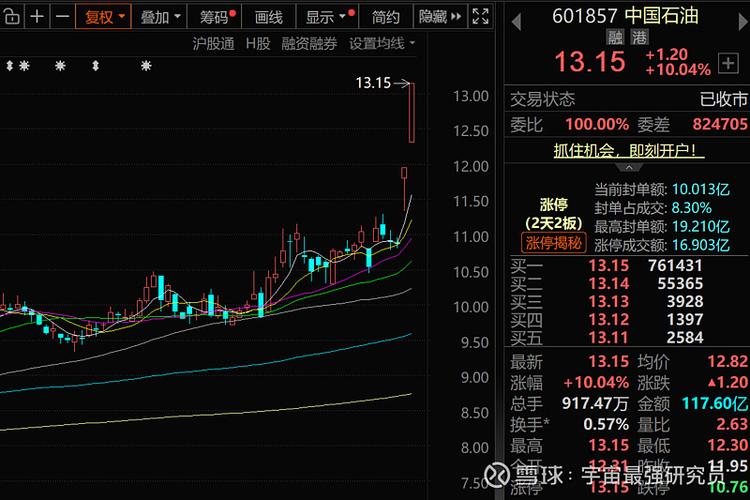750x500 pixels.
Task: Toggle the H股 comparison
Action: (258, 44)
